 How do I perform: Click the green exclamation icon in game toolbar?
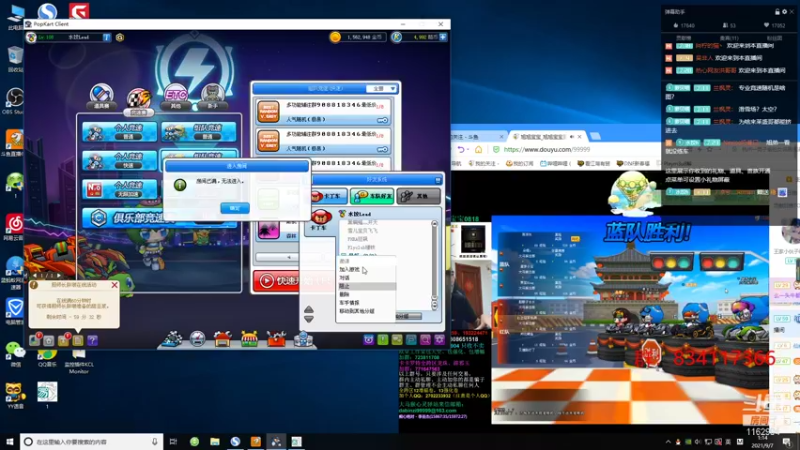point(383,340)
